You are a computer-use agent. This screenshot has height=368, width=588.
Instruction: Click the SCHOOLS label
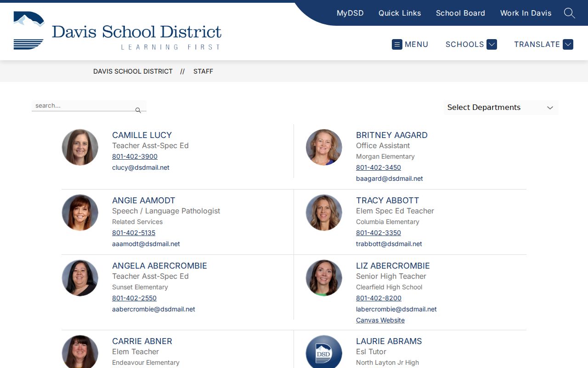pyautogui.click(x=465, y=44)
